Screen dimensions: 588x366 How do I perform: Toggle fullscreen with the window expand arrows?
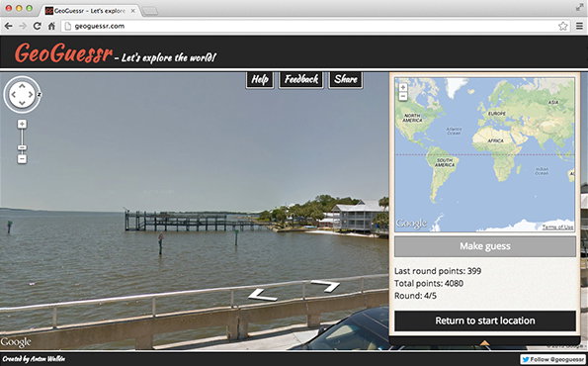coord(579,7)
